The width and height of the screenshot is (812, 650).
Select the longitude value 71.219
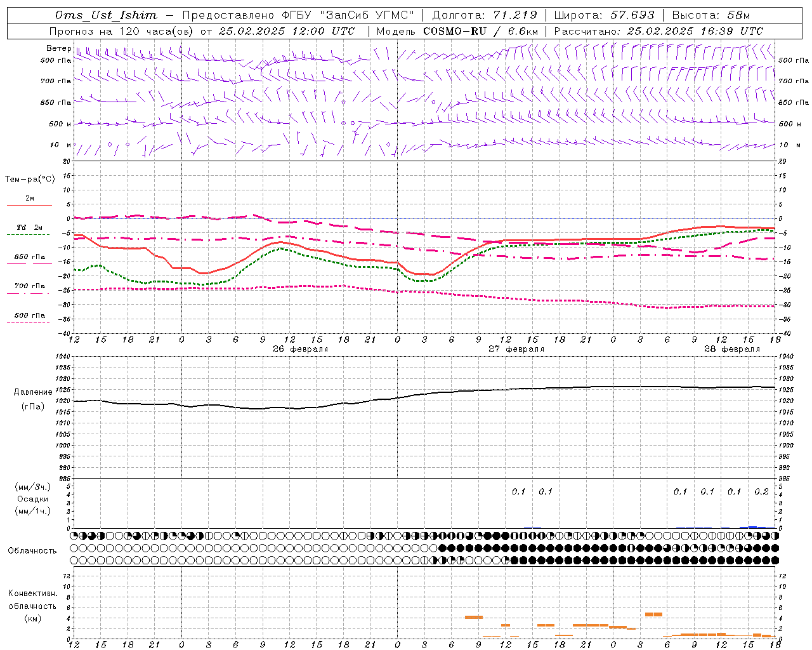[x=514, y=15]
